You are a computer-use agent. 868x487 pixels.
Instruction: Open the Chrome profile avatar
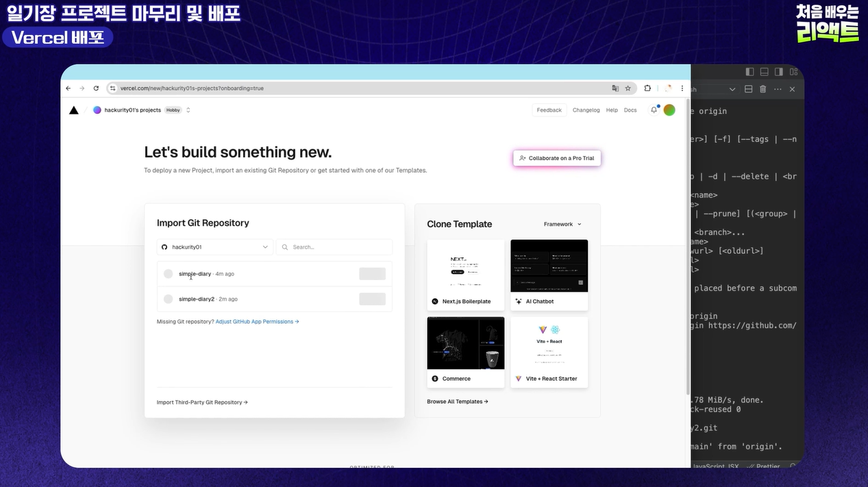pos(669,88)
